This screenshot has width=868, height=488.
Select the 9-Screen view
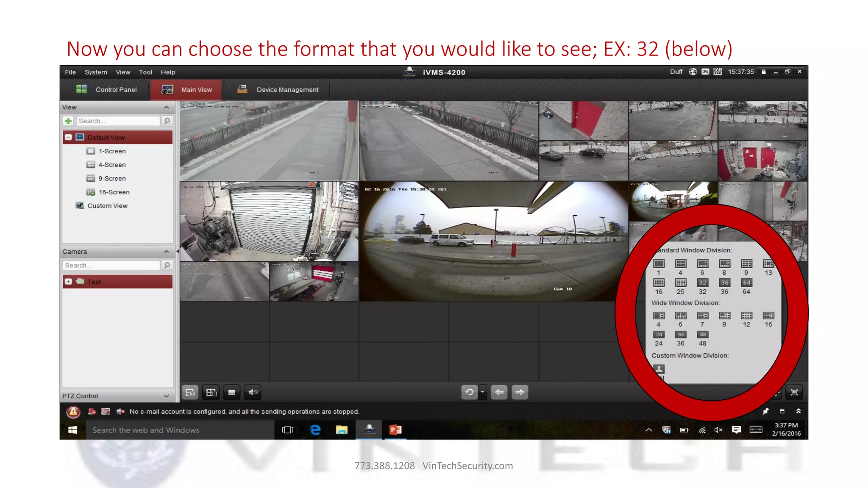click(106, 178)
